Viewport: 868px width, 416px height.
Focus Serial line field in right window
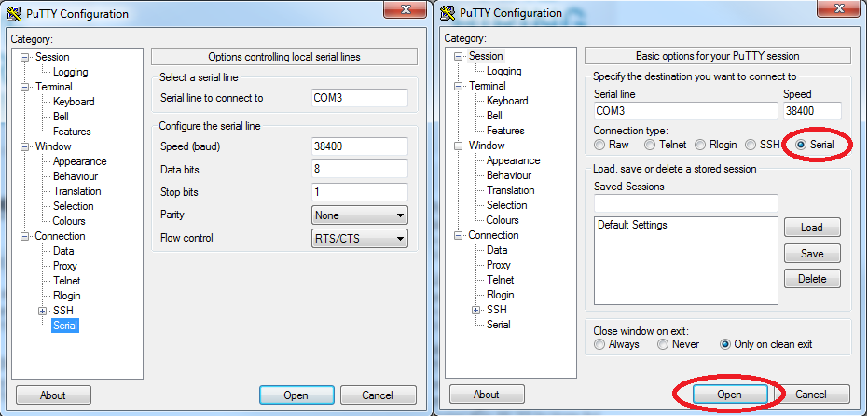point(686,111)
